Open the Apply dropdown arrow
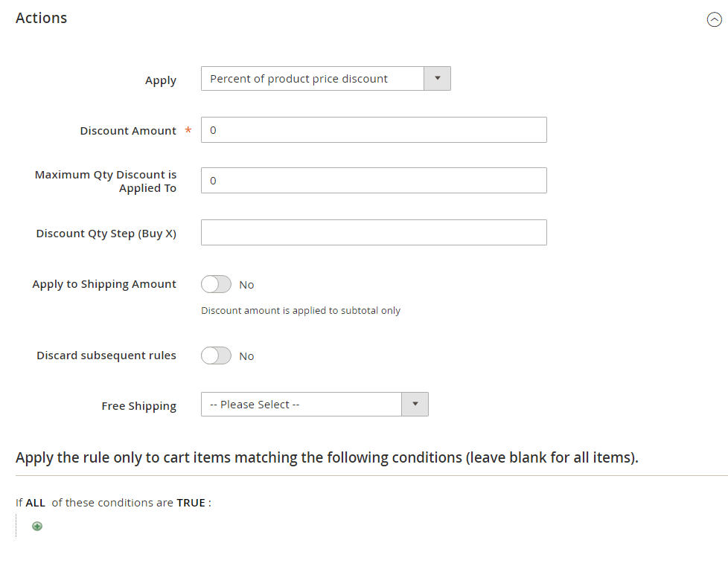 pyautogui.click(x=437, y=78)
